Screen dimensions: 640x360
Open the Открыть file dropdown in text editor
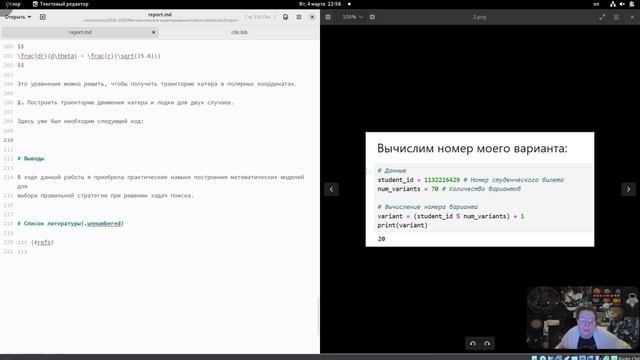tap(18, 17)
